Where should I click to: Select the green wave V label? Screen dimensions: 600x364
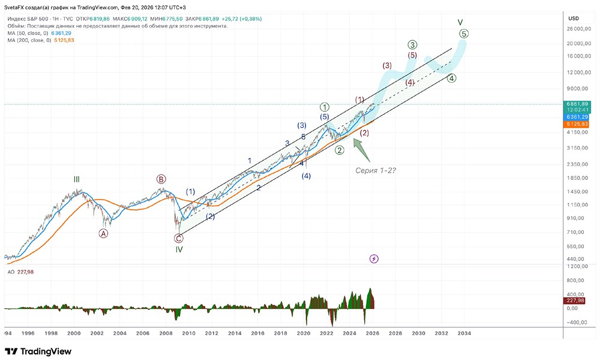point(460,23)
